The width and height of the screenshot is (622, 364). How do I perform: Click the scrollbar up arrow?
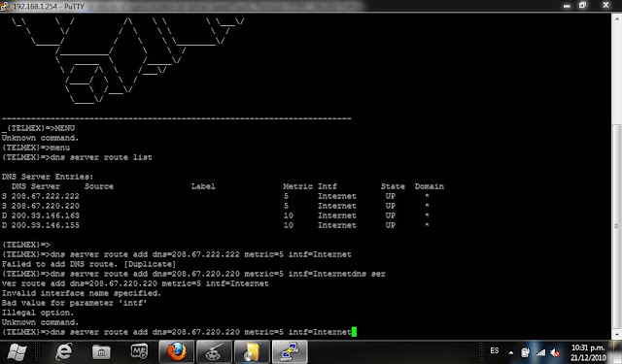(616, 18)
